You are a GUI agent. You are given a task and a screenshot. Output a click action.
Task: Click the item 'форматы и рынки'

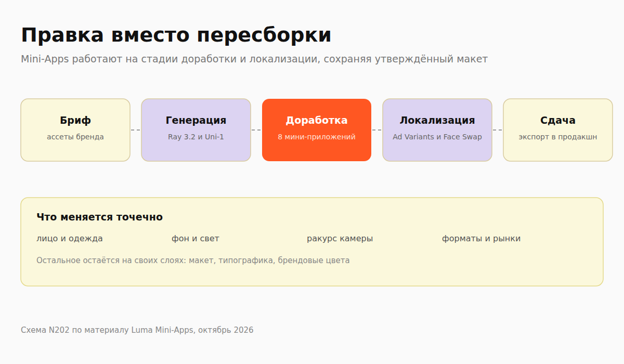click(x=481, y=239)
